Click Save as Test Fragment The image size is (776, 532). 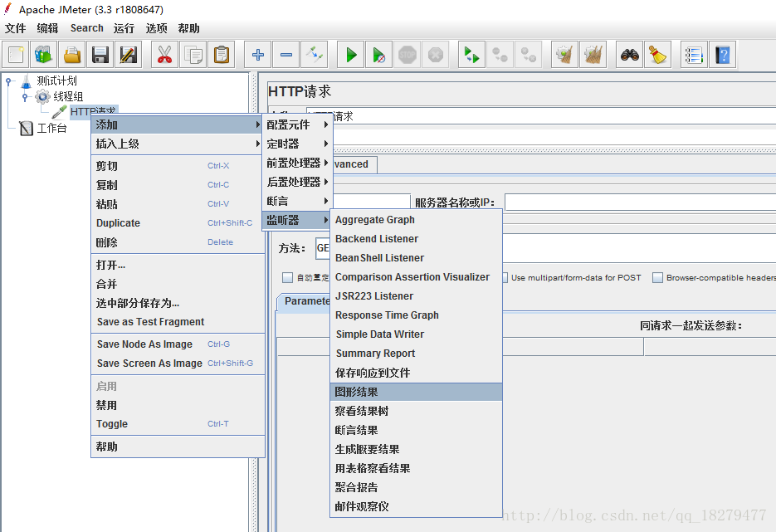tap(178, 322)
